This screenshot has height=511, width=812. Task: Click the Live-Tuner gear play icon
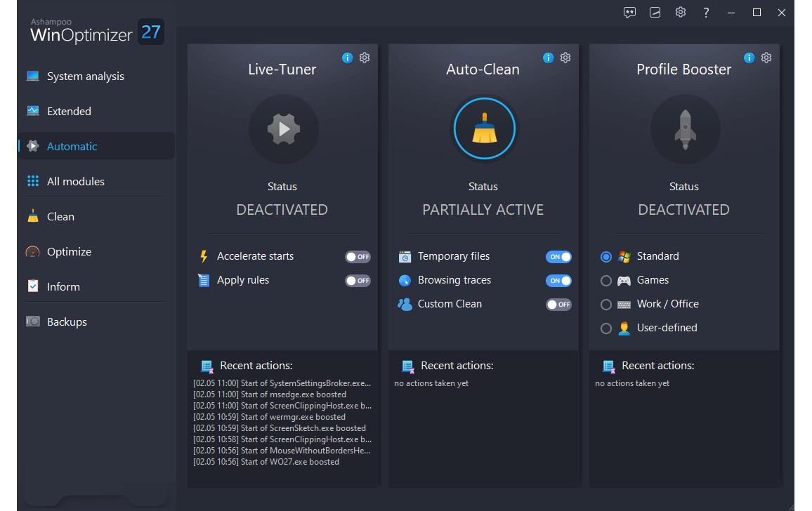click(x=283, y=129)
